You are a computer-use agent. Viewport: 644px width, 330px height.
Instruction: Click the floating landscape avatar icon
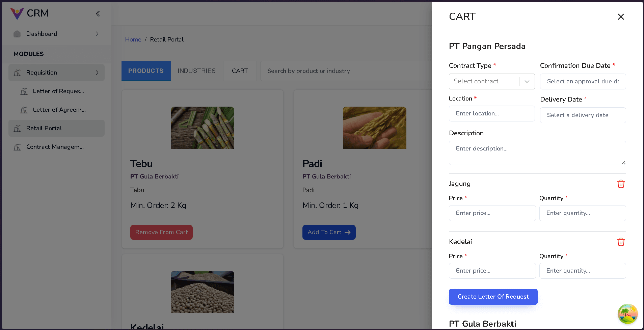627,313
